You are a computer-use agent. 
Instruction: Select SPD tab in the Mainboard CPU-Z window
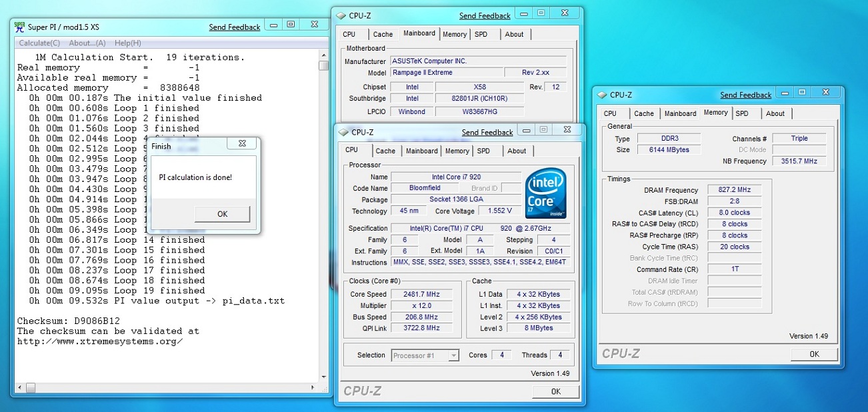(x=481, y=34)
